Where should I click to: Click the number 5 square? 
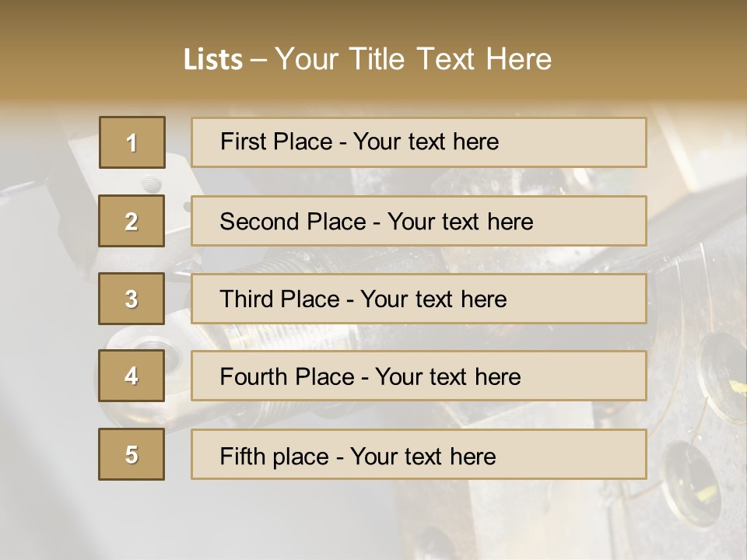tap(132, 454)
